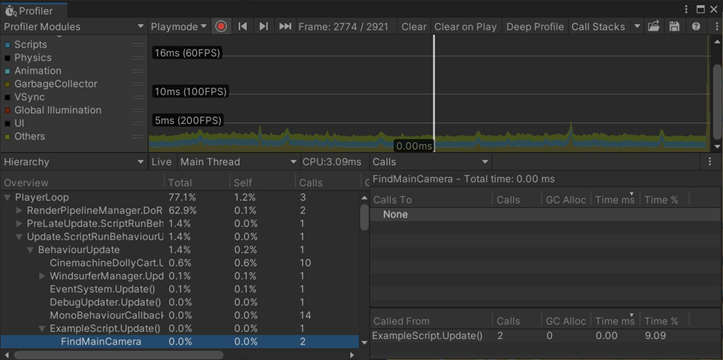Click hierarchy scroll down arrow
723x360 pixels.
pyautogui.click(x=364, y=342)
